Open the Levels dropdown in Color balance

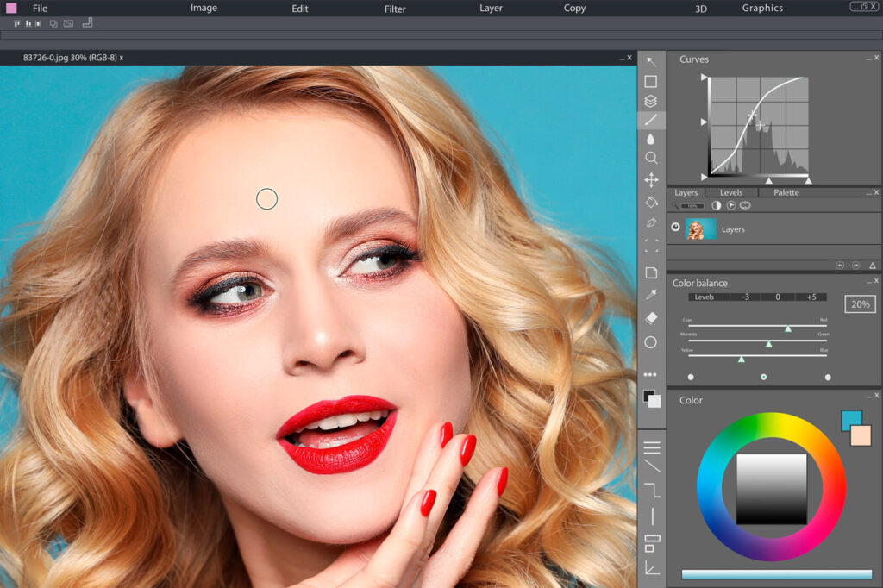coord(705,297)
